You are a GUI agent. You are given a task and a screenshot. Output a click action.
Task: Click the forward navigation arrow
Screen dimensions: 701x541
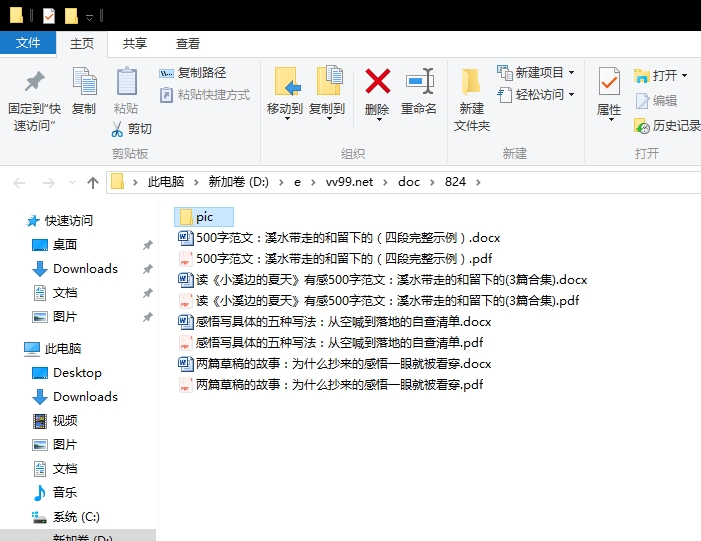(x=48, y=182)
